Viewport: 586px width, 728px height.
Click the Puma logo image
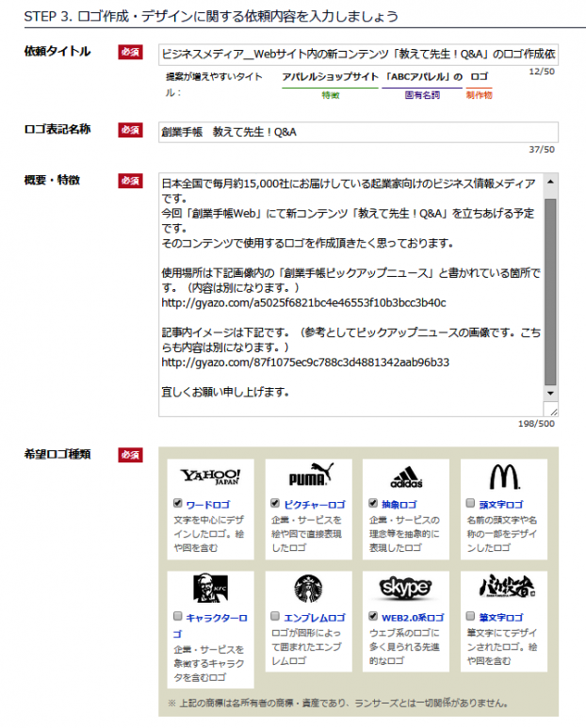[311, 475]
